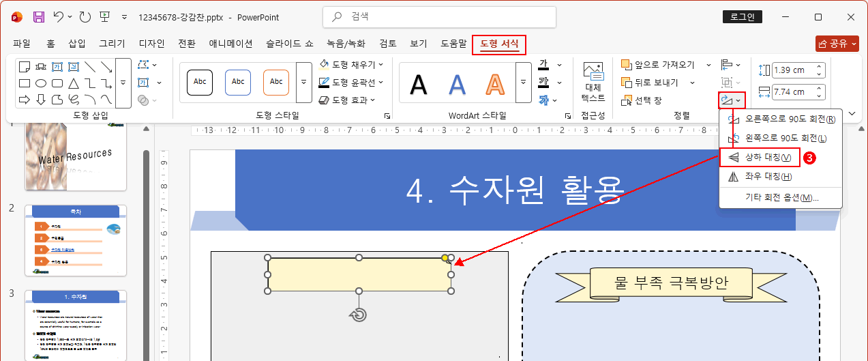Open the 파일 tab
The width and height of the screenshot is (868, 361).
pyautogui.click(x=22, y=44)
